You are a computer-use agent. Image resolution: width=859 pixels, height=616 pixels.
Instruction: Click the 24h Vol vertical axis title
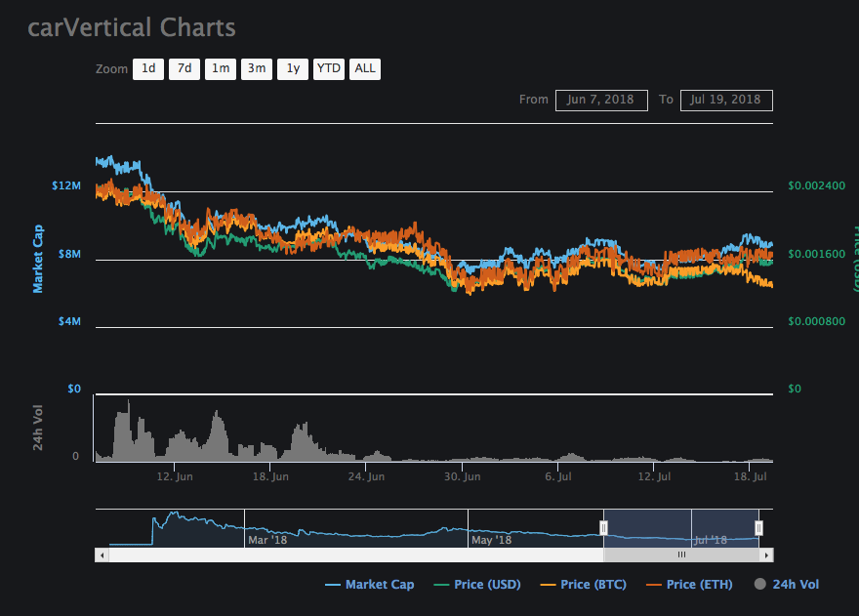pyautogui.click(x=38, y=428)
